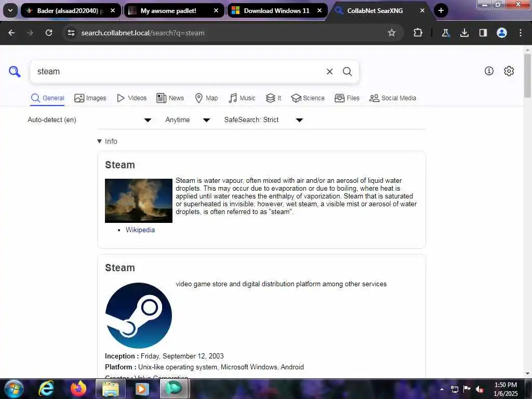Select the Map search category
532x399 pixels.
pyautogui.click(x=206, y=98)
